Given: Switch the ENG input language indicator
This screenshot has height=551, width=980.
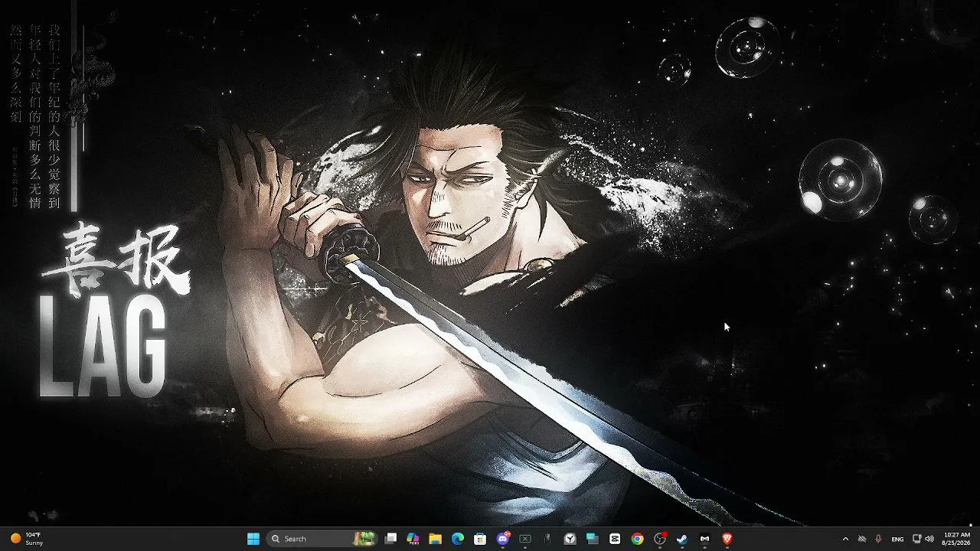Looking at the screenshot, I should tap(897, 539).
